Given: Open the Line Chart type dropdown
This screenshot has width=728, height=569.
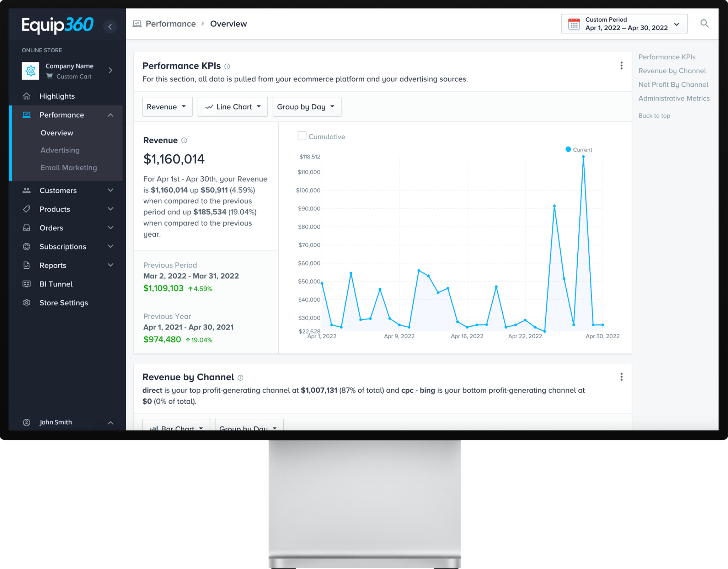Looking at the screenshot, I should [232, 107].
